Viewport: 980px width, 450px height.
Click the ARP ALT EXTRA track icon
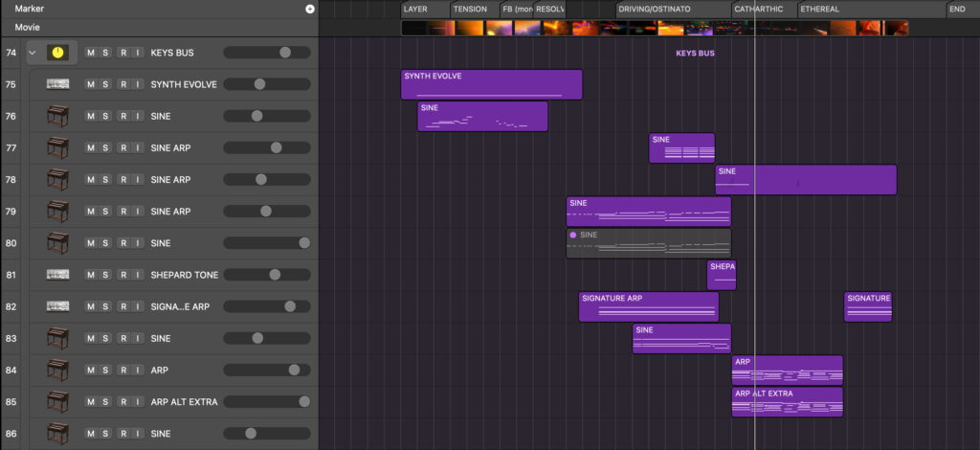click(x=58, y=401)
